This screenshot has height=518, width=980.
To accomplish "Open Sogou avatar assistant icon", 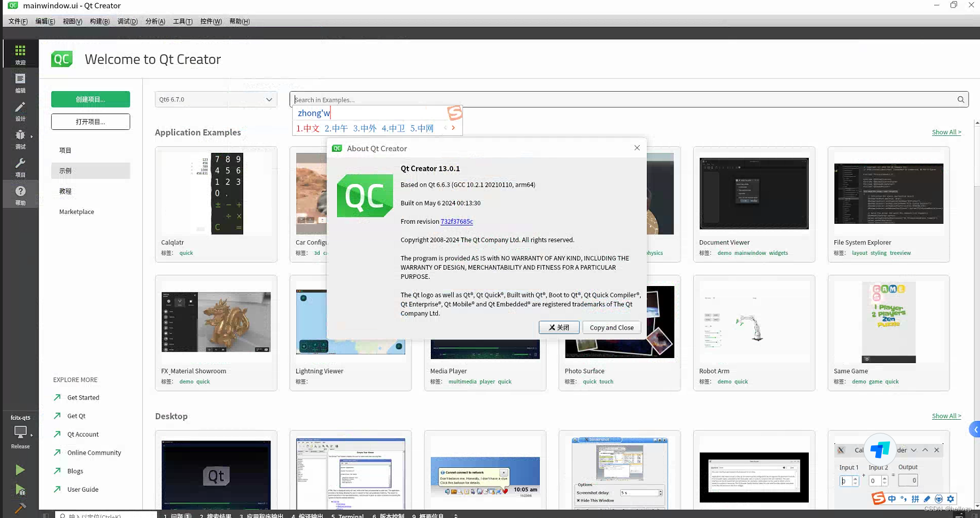I will (x=939, y=499).
